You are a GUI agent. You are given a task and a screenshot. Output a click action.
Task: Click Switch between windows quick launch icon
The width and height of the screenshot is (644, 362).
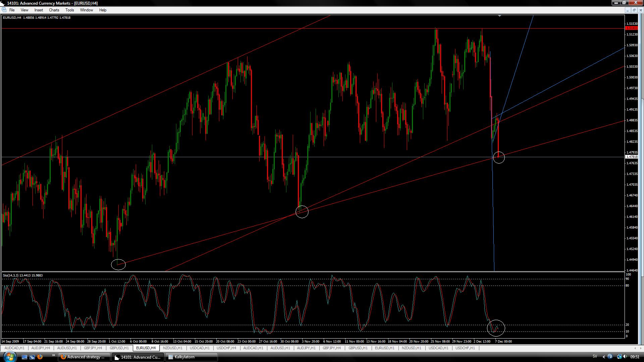[32, 357]
